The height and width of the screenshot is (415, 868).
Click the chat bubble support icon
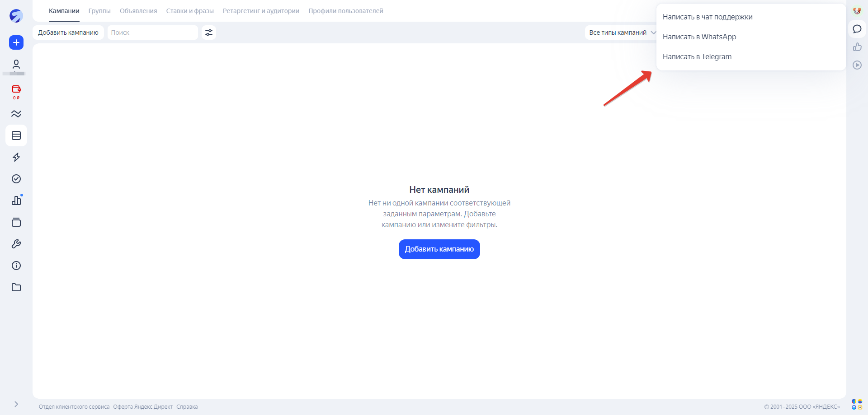(857, 29)
